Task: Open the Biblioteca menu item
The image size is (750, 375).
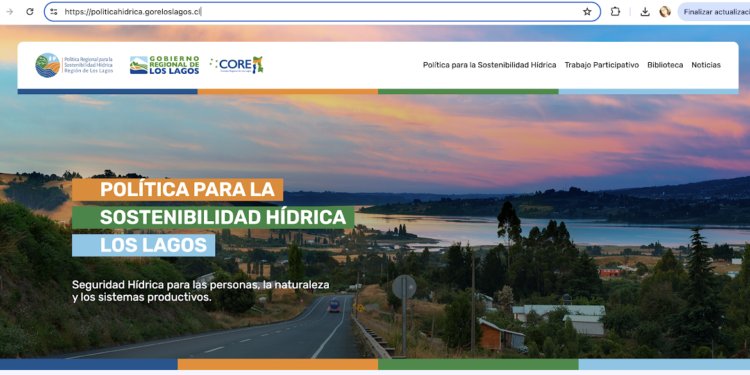Action: [665, 65]
